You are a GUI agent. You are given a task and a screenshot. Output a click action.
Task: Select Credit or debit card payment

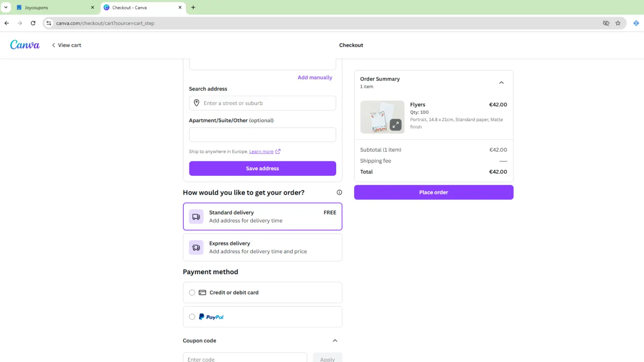pyautogui.click(x=192, y=293)
